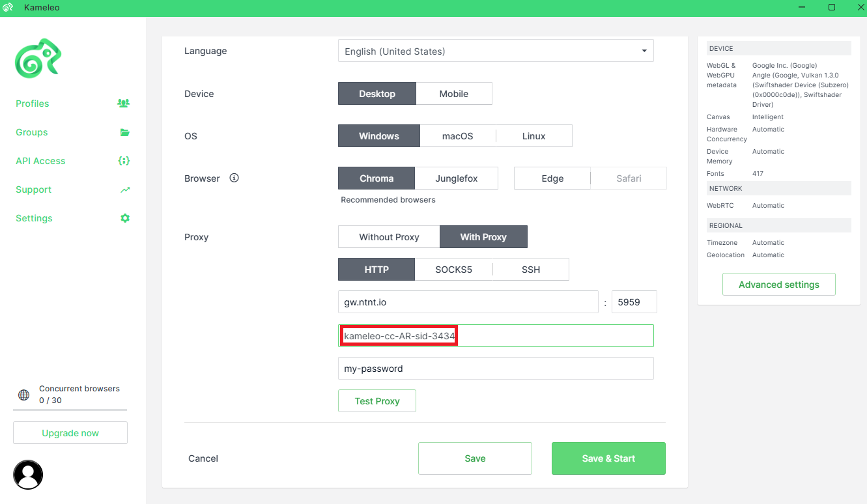Click the Concurrent browsers globe icon
The width and height of the screenshot is (867, 504).
(24, 395)
